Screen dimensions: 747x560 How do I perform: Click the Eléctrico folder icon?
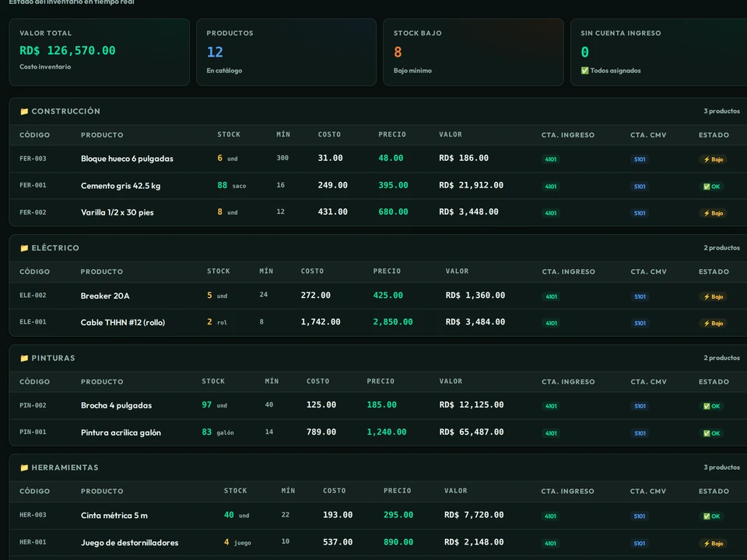coord(24,248)
